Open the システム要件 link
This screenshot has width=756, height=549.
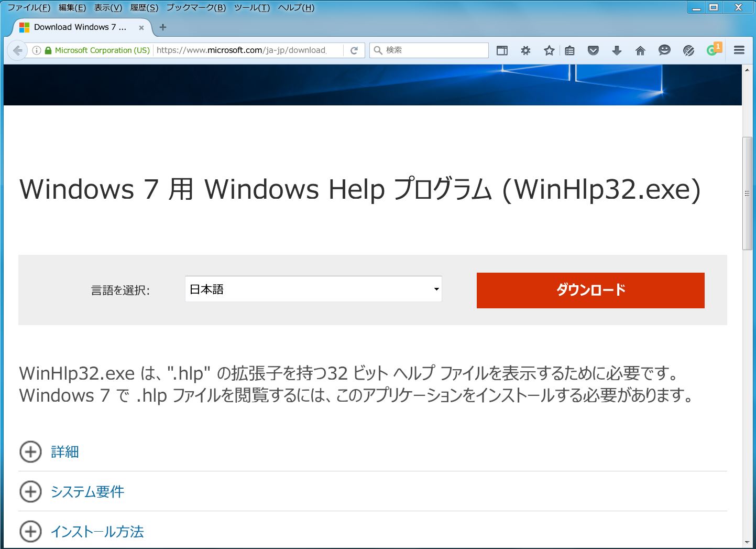click(87, 491)
